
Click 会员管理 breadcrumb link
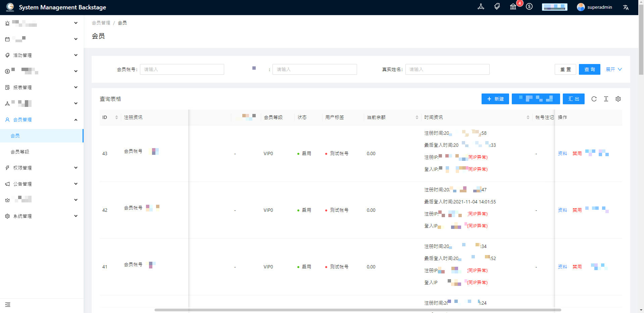101,23
